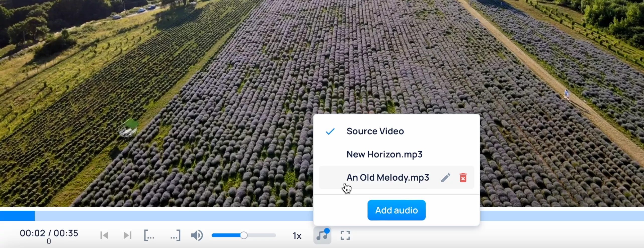Mute the video volume

(197, 235)
